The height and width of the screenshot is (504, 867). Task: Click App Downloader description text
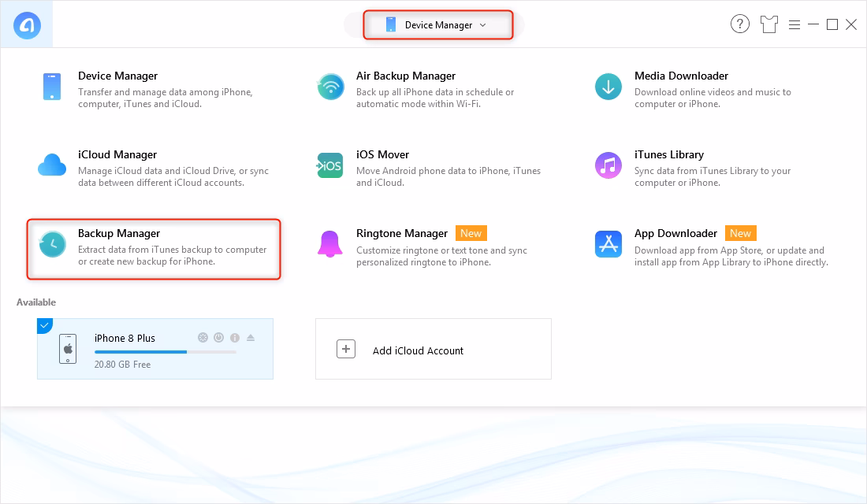tap(731, 257)
